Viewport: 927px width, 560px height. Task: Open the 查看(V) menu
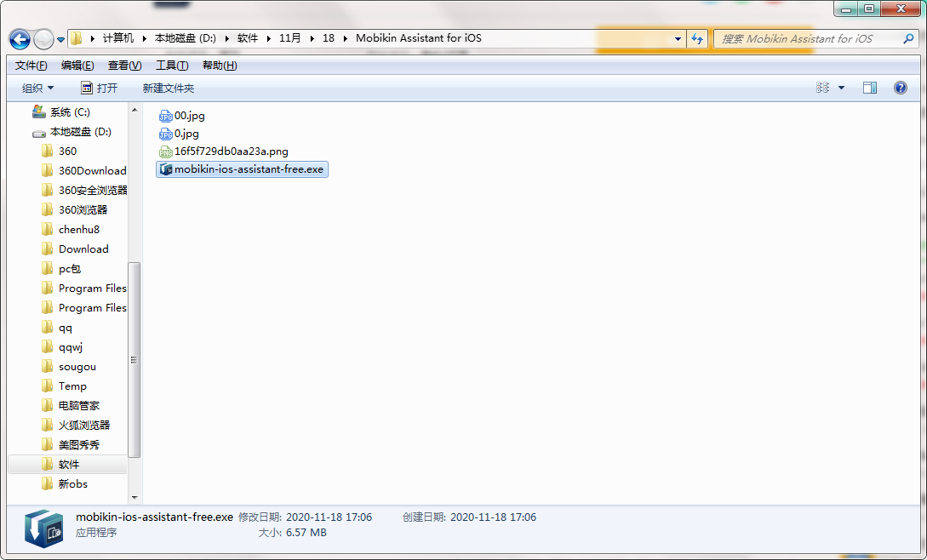click(x=124, y=65)
